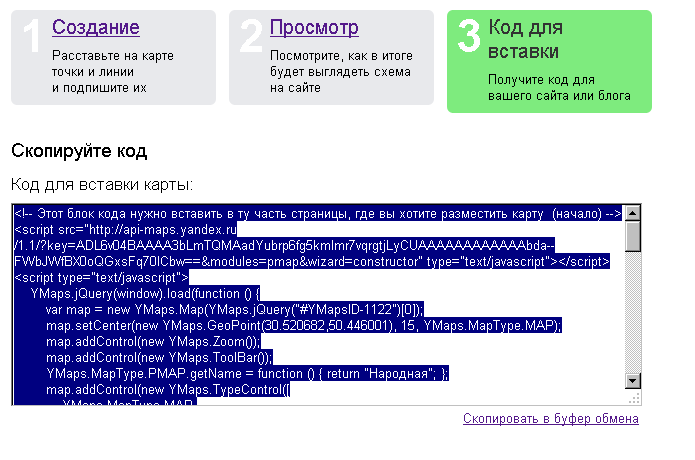Click the step 2 card description text

pos(341,72)
